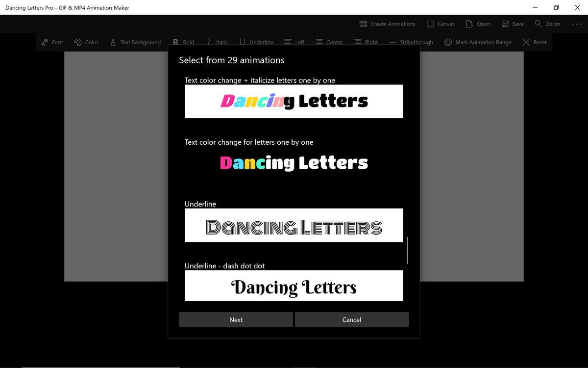Click the animation list scrollbar thumb

tap(407, 251)
